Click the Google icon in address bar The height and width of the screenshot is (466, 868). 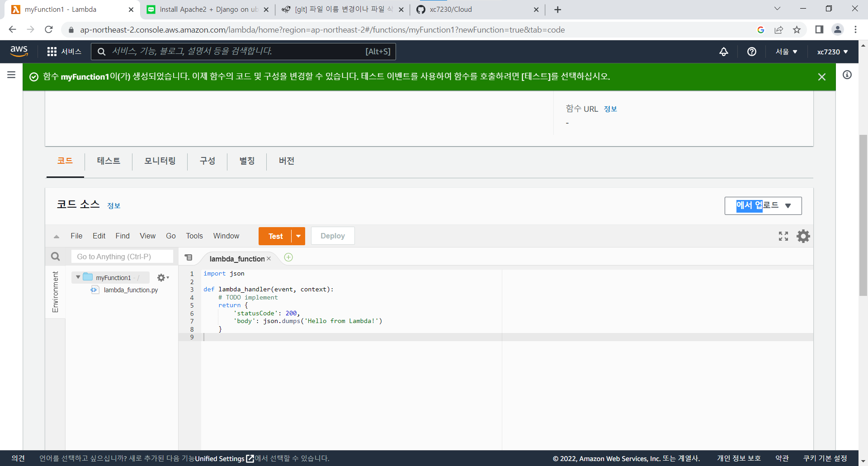(761, 30)
